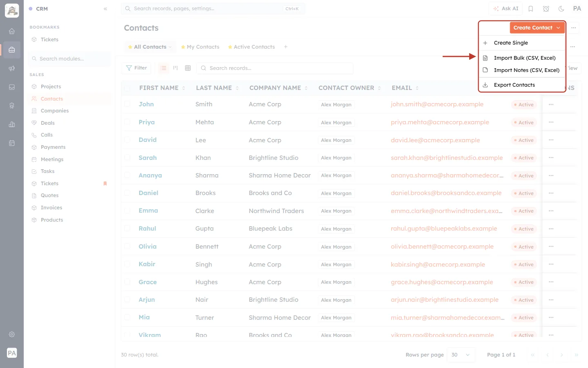Switch to the My Contacts tab
The height and width of the screenshot is (368, 588).
[x=200, y=47]
